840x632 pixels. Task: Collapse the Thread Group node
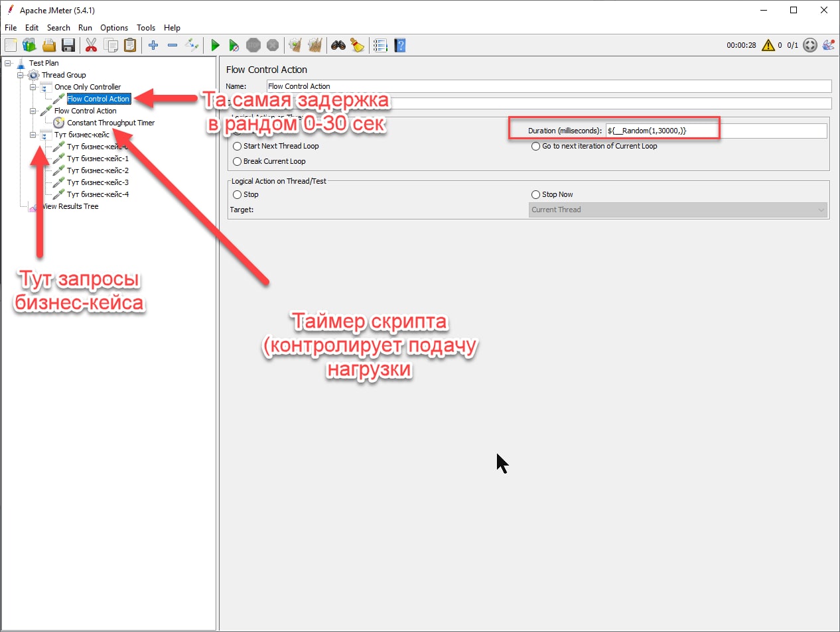pyautogui.click(x=21, y=75)
